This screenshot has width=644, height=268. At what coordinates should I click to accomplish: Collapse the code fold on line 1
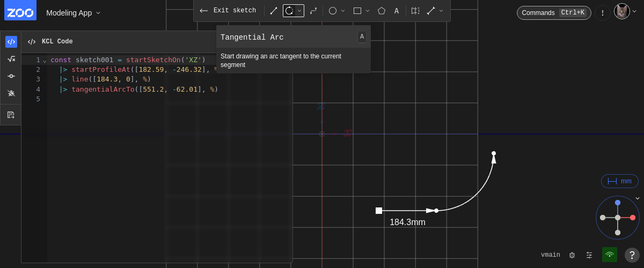tap(45, 61)
